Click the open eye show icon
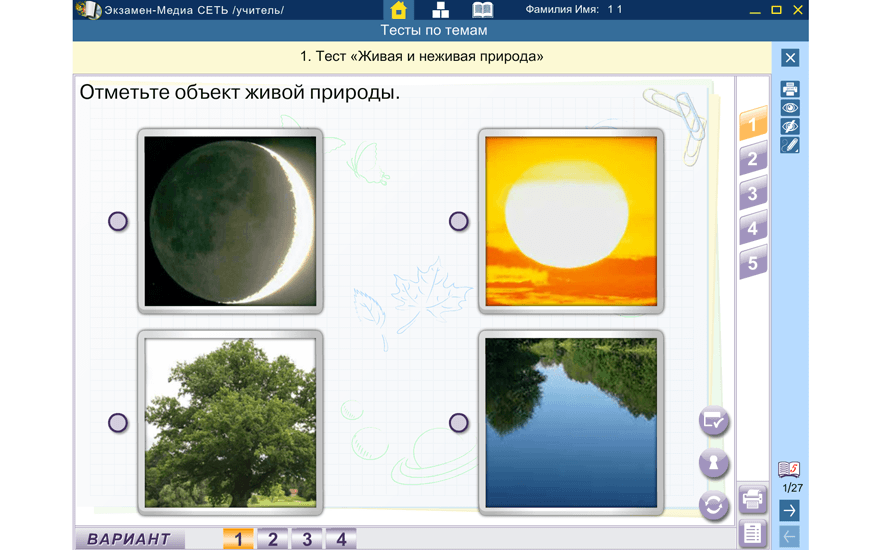 pyautogui.click(x=790, y=108)
